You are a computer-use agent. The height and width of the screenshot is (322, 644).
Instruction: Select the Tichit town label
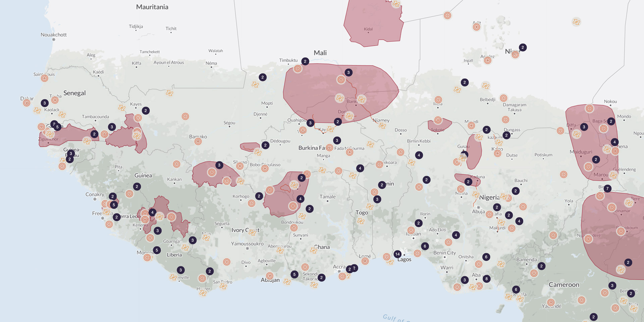click(x=171, y=29)
